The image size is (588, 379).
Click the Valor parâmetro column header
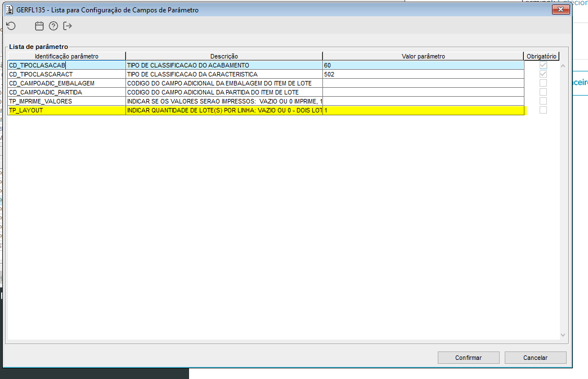pyautogui.click(x=423, y=56)
